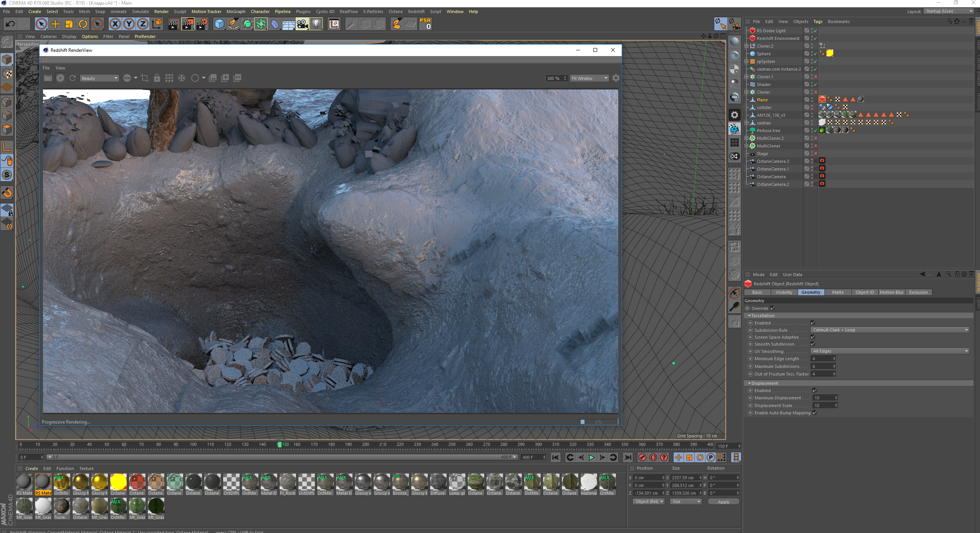The width and height of the screenshot is (980, 533).
Task: Click the PSR reset icon
Action: [425, 24]
